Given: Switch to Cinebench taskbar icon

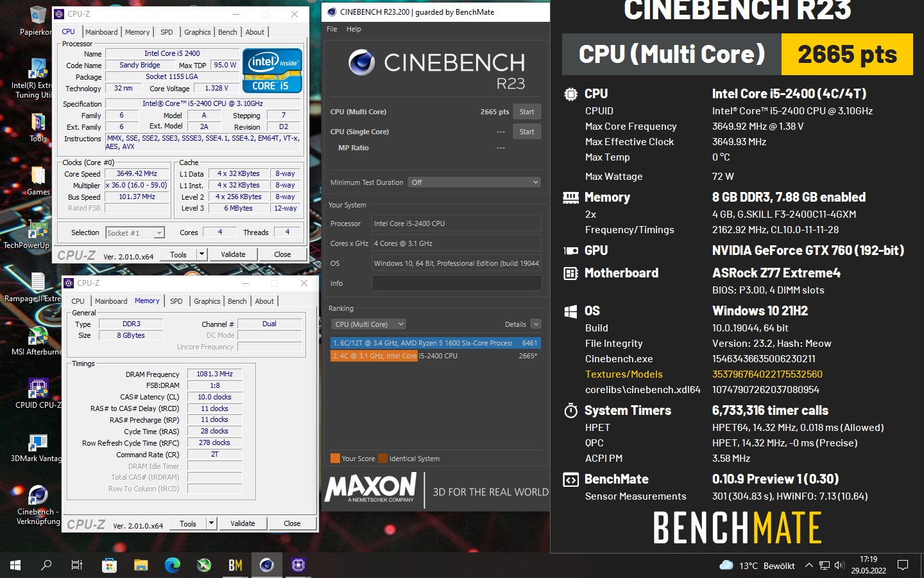Looking at the screenshot, I should (x=266, y=565).
